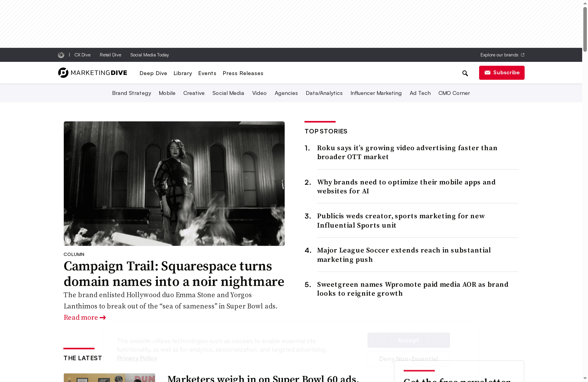
Task: Click the Read more arrow link
Action: pos(85,317)
